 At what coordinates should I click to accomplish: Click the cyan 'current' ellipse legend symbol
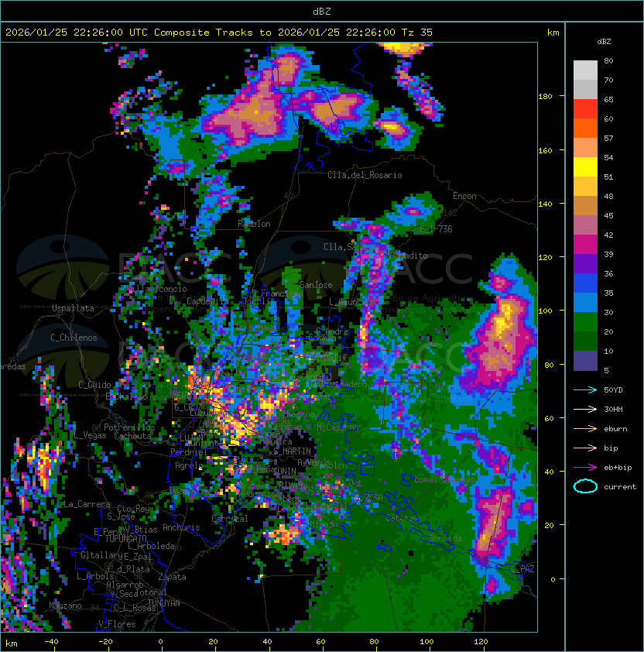[585, 486]
